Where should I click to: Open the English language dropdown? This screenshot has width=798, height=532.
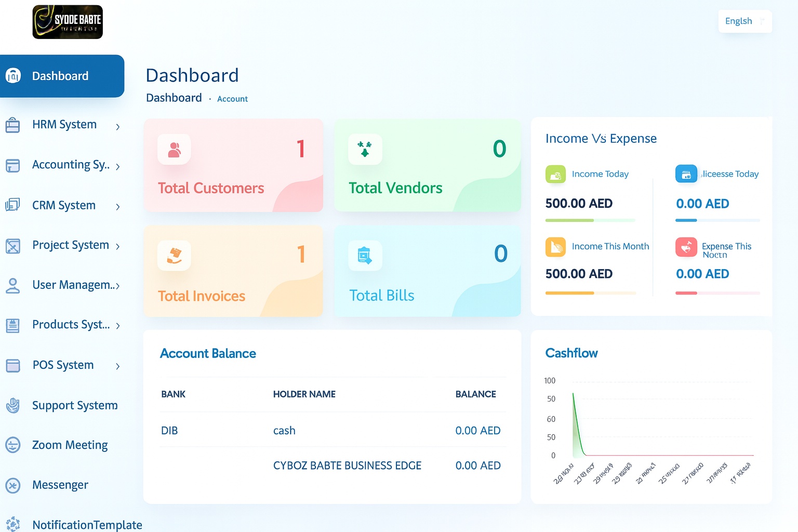(744, 21)
